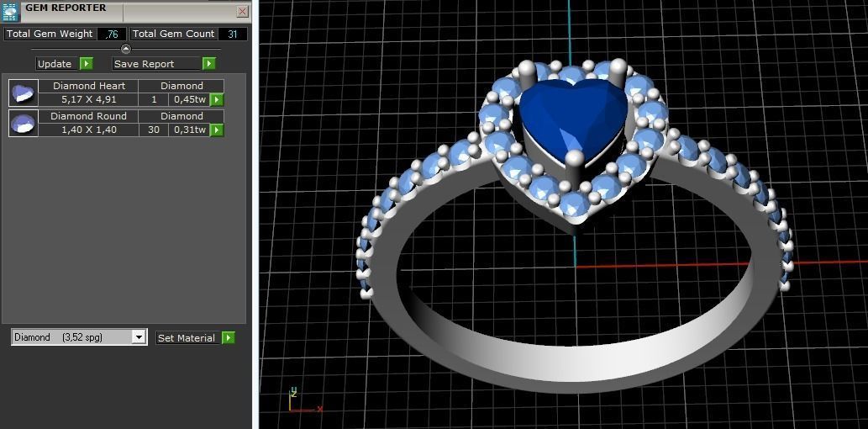Click the Set Material label
The image size is (868, 429).
pyautogui.click(x=186, y=338)
